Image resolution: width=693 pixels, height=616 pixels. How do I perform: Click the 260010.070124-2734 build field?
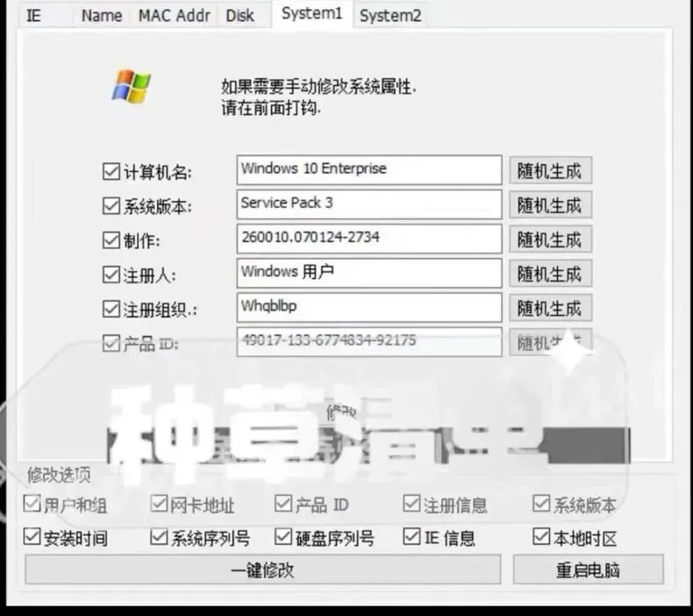tap(369, 239)
